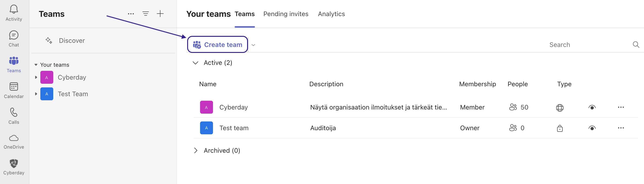The image size is (644, 184).
Task: Click the Member membership cell
Action: (472, 107)
